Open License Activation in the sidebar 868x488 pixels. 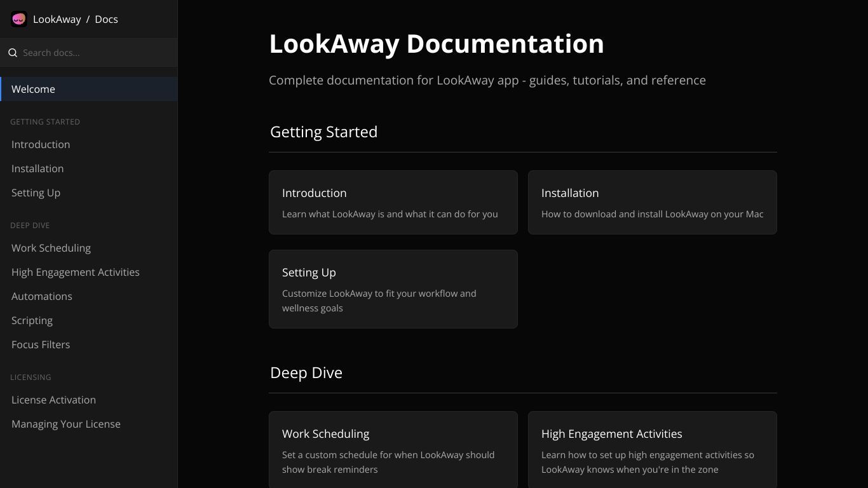pos(89,400)
